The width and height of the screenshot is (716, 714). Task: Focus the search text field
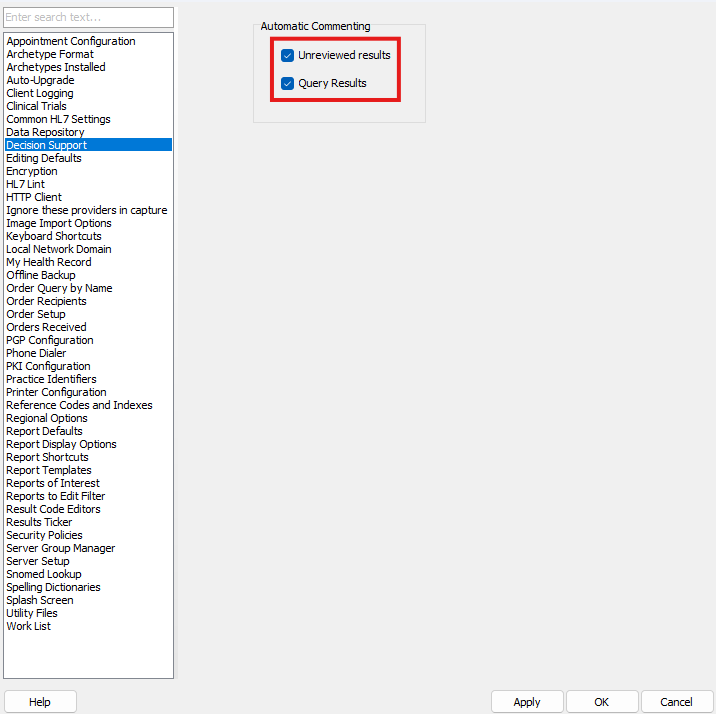88,18
